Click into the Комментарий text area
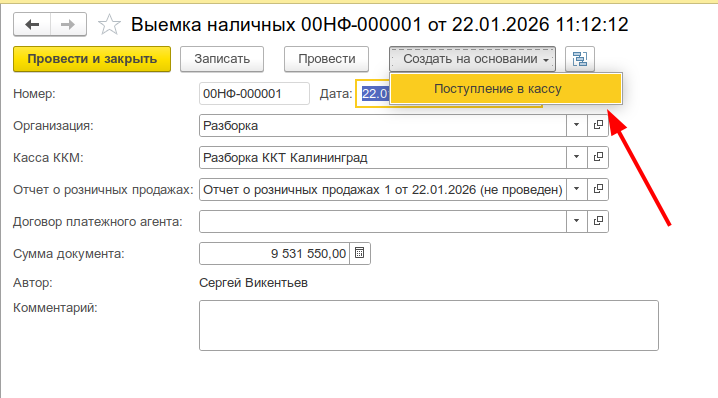Image resolution: width=718 pixels, height=398 pixels. click(x=429, y=326)
